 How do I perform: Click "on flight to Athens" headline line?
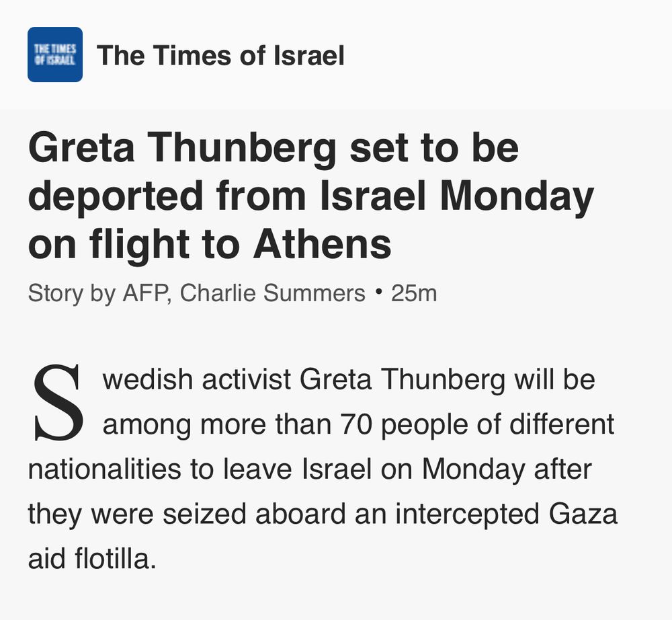210,244
